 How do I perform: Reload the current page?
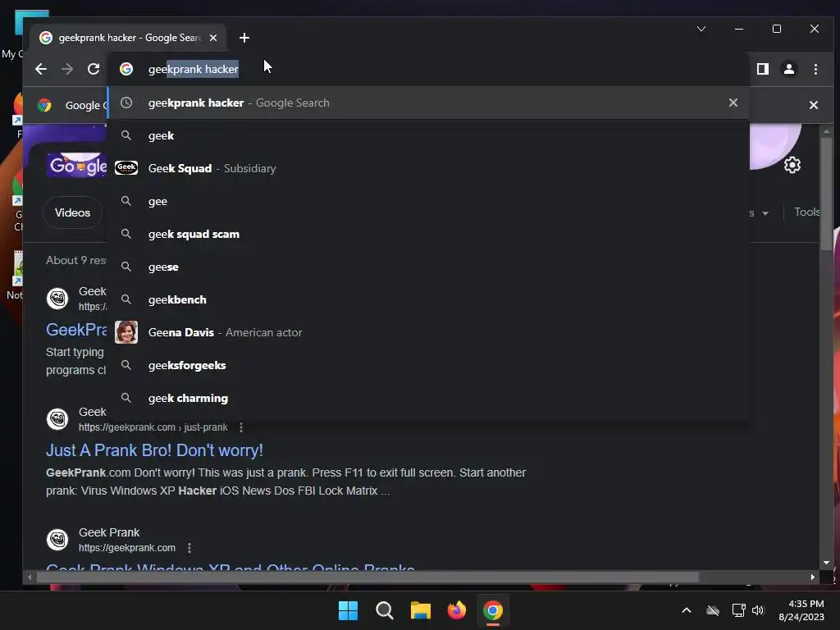pyautogui.click(x=94, y=69)
